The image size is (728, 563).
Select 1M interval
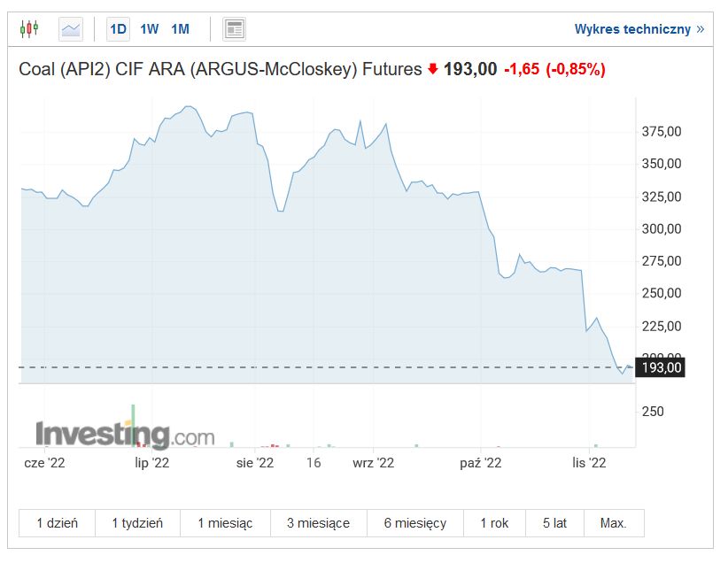180,29
